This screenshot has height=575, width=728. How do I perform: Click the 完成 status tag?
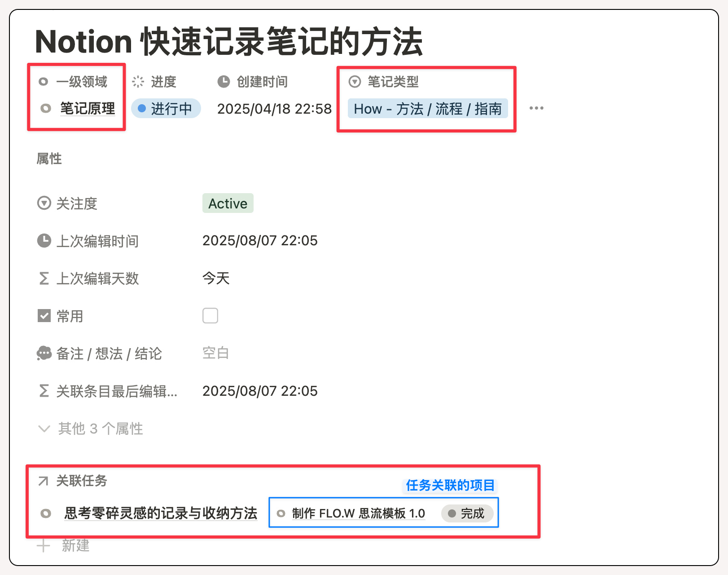(467, 513)
